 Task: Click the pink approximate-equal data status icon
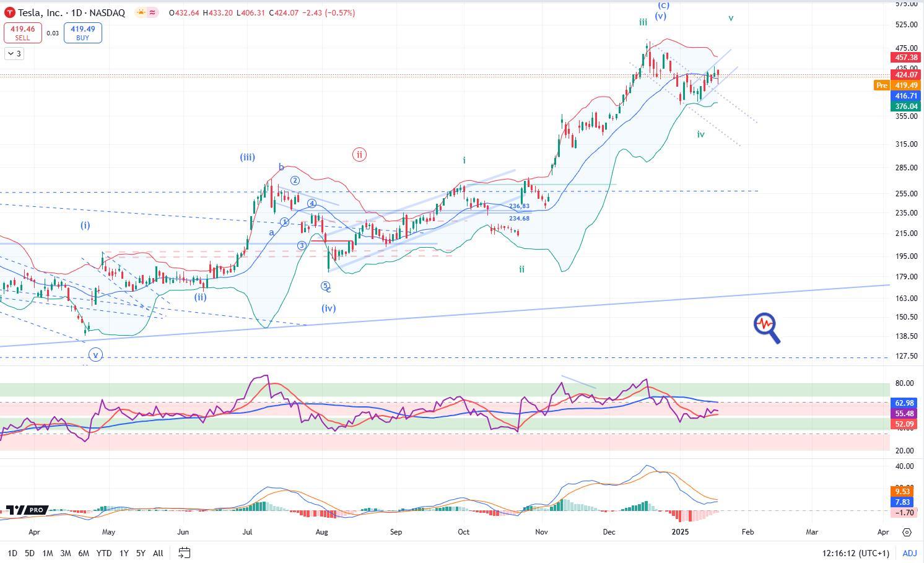point(152,12)
